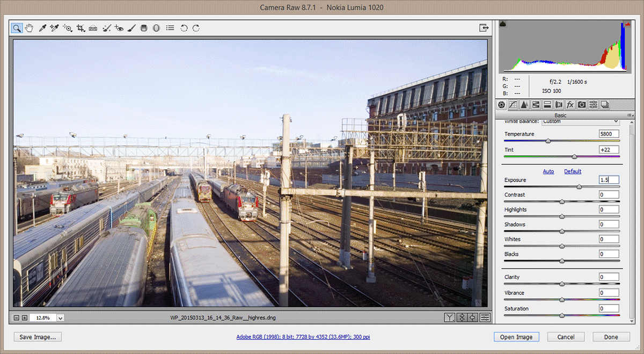This screenshot has height=354, width=644.
Task: Select the Targeted Adjustment tool
Action: pyautogui.click(x=68, y=28)
